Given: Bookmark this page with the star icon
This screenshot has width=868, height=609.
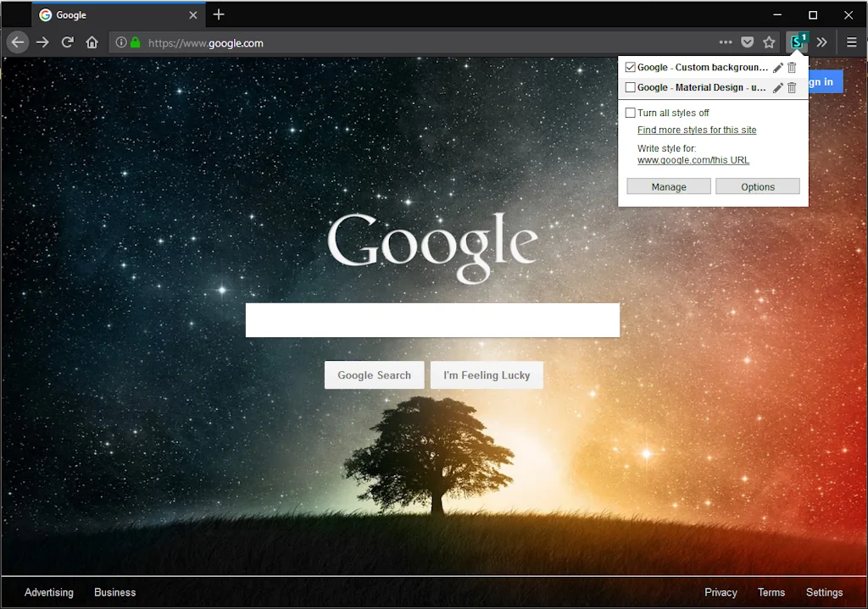Looking at the screenshot, I should pos(769,42).
